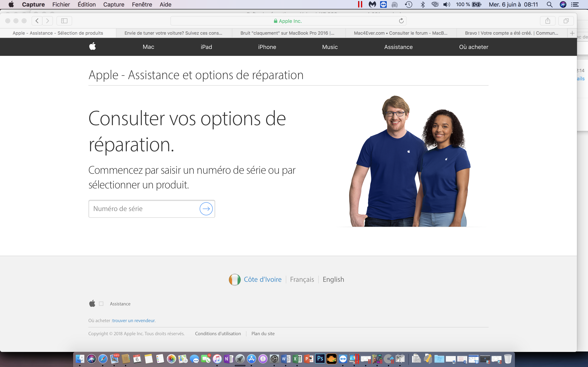Change country via Côte d'Ivoire link
Viewport: 588px width, 367px height.
click(262, 279)
